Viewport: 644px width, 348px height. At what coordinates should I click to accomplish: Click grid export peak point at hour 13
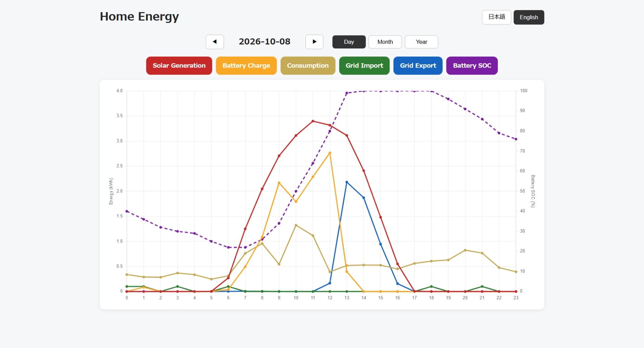pos(347,182)
